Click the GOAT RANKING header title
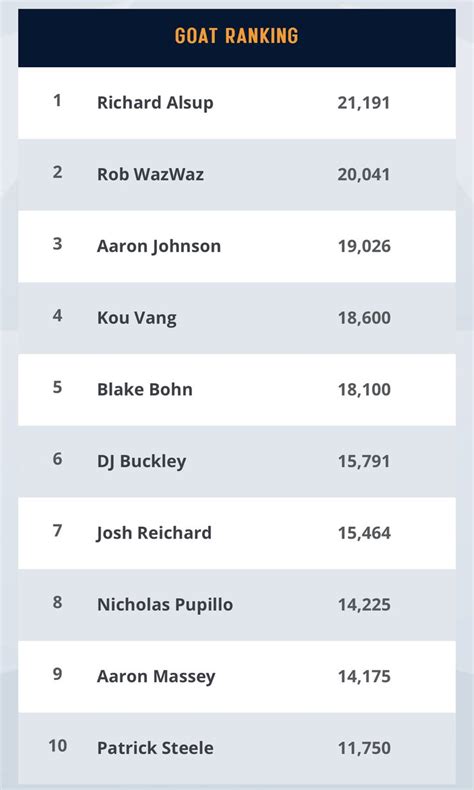474x790 pixels. pos(237,36)
